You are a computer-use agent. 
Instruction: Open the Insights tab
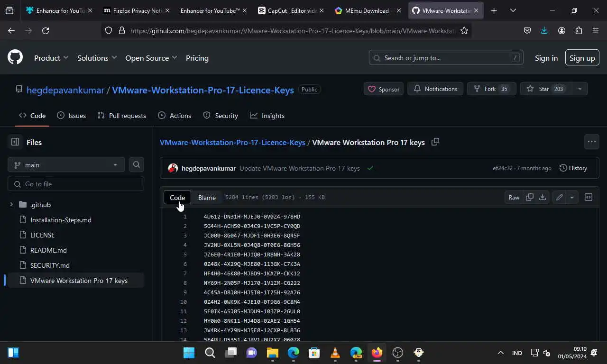[x=267, y=116]
